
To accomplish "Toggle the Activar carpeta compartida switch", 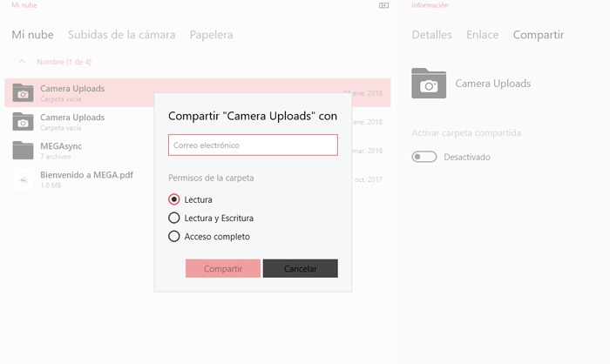I will click(x=424, y=157).
